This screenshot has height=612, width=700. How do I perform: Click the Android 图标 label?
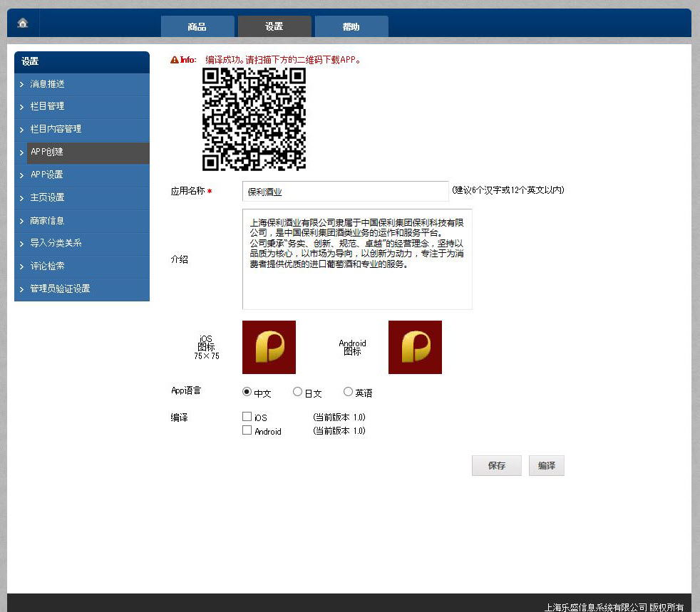(352, 347)
